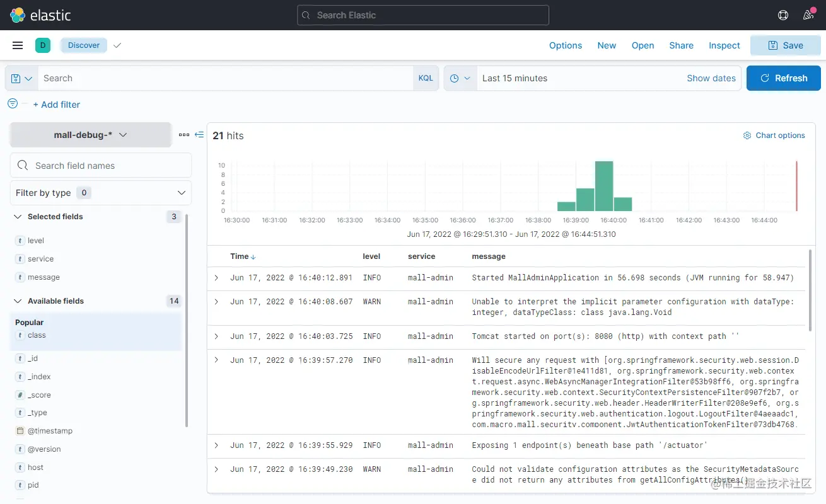Select the _type field
826x504 pixels.
[x=37, y=413]
